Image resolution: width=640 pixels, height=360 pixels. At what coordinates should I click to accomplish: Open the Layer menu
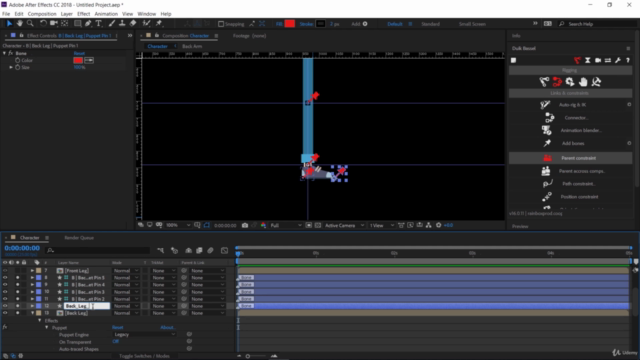point(67,14)
